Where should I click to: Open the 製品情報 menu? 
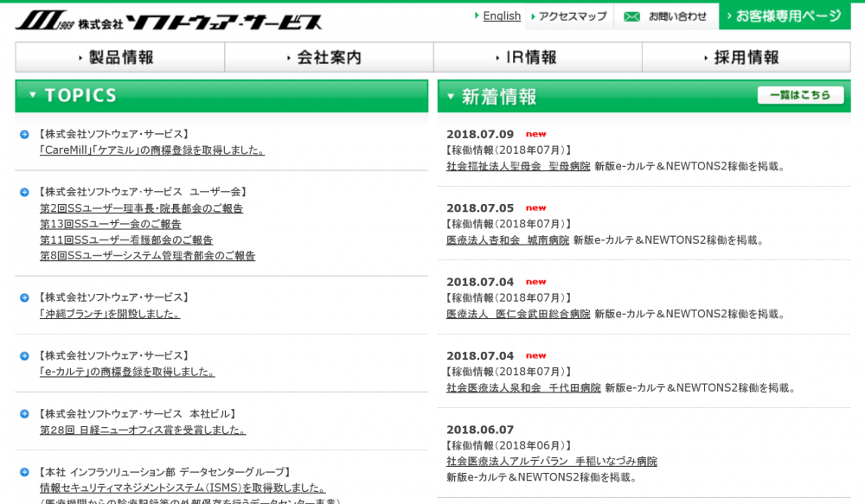119,57
